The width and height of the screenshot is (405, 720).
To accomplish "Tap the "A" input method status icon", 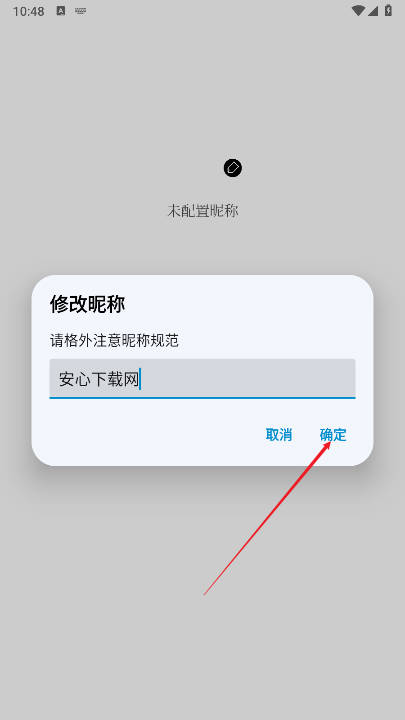I will pyautogui.click(x=61, y=11).
